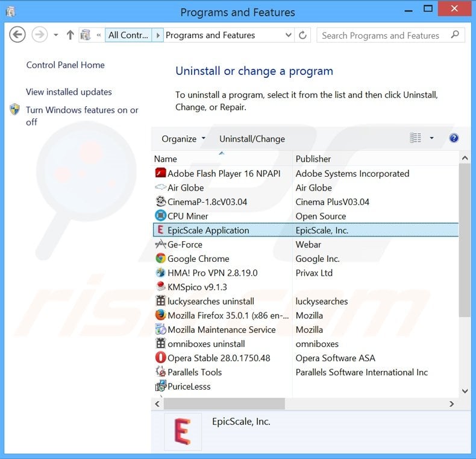
Task: Select the PuriceLesss icon
Action: point(160,386)
